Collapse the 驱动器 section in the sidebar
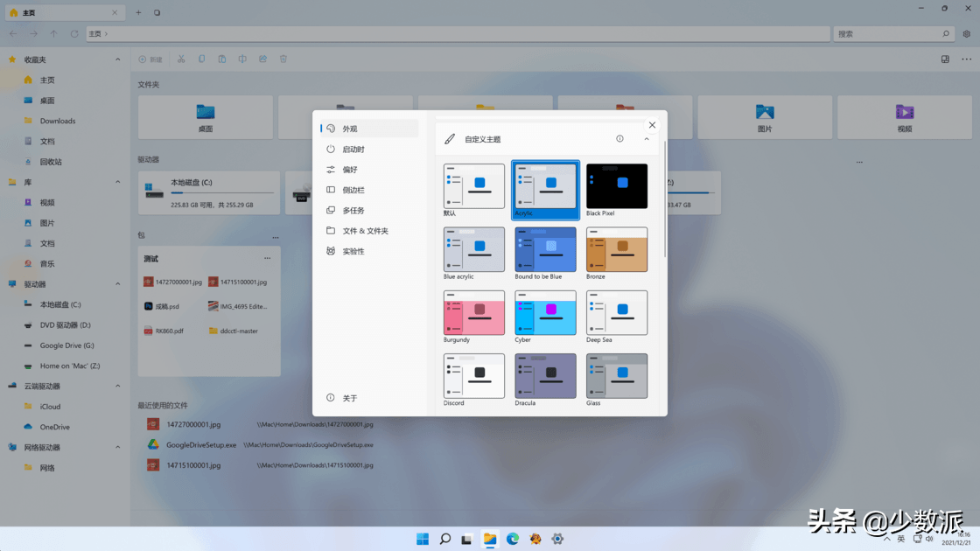The width and height of the screenshot is (980, 551). click(x=117, y=282)
